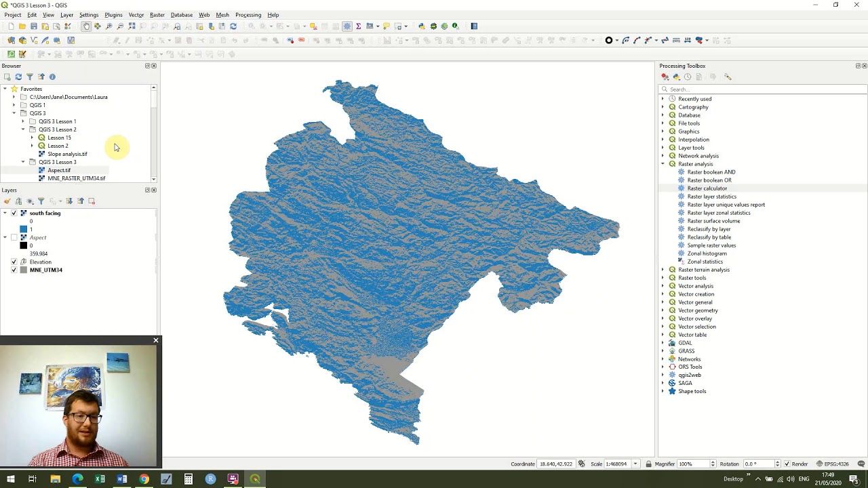Uncheck the south facing layer
Screen dimensions: 868x488
tap(14, 213)
